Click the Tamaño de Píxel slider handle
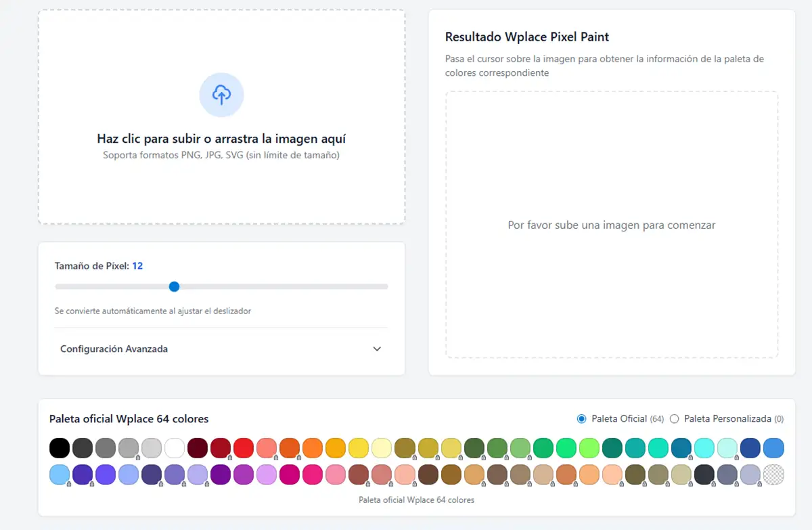The width and height of the screenshot is (812, 530). (x=174, y=286)
